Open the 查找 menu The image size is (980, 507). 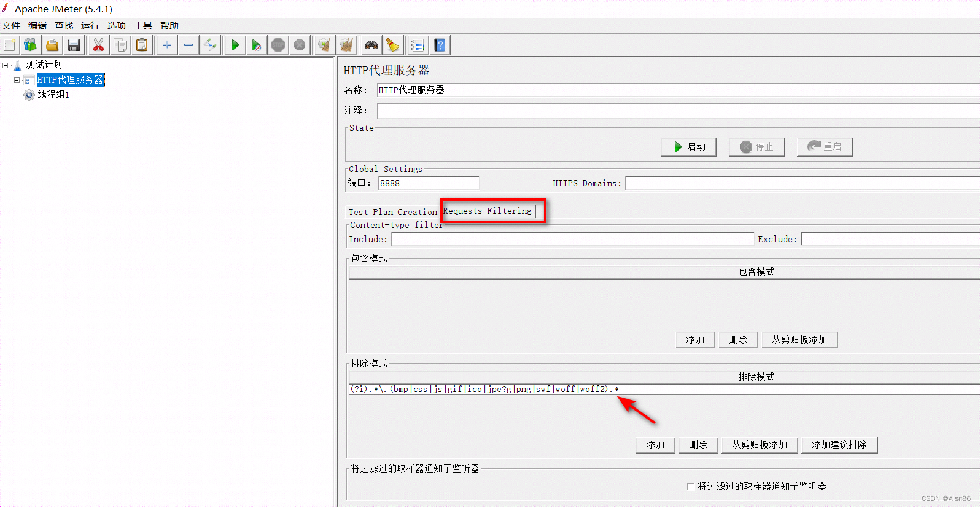click(64, 25)
